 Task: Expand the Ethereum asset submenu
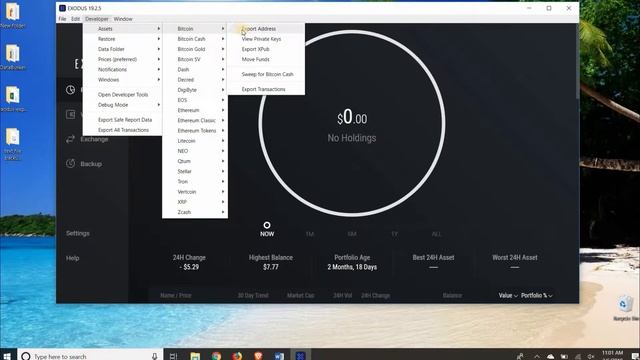[195, 110]
